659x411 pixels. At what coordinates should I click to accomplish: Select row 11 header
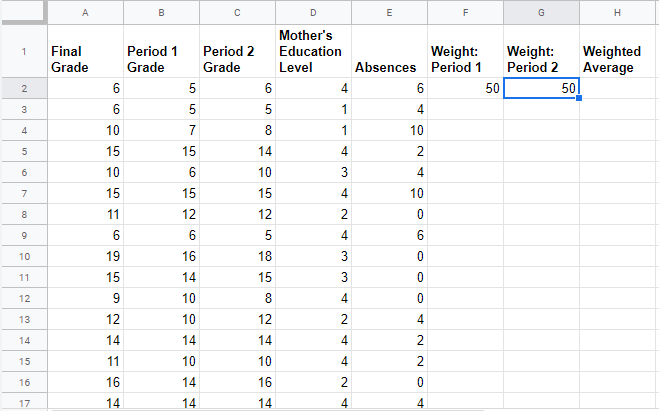pos(24,277)
